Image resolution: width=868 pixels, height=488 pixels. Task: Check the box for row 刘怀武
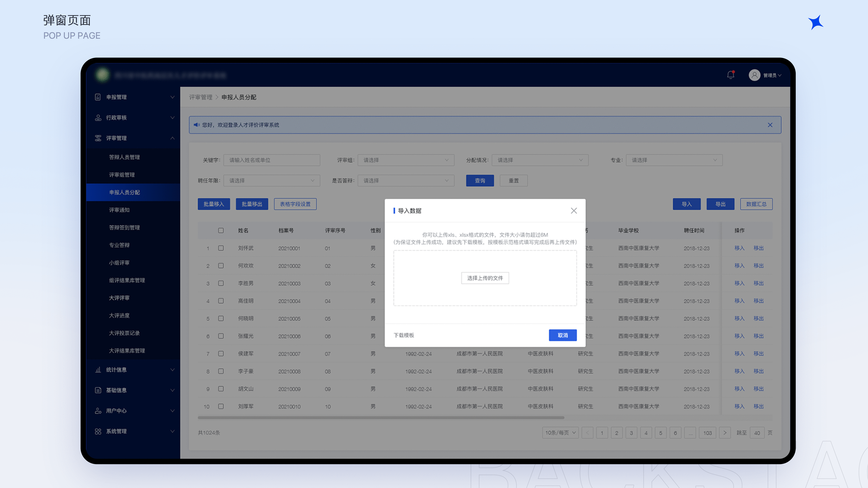point(221,248)
